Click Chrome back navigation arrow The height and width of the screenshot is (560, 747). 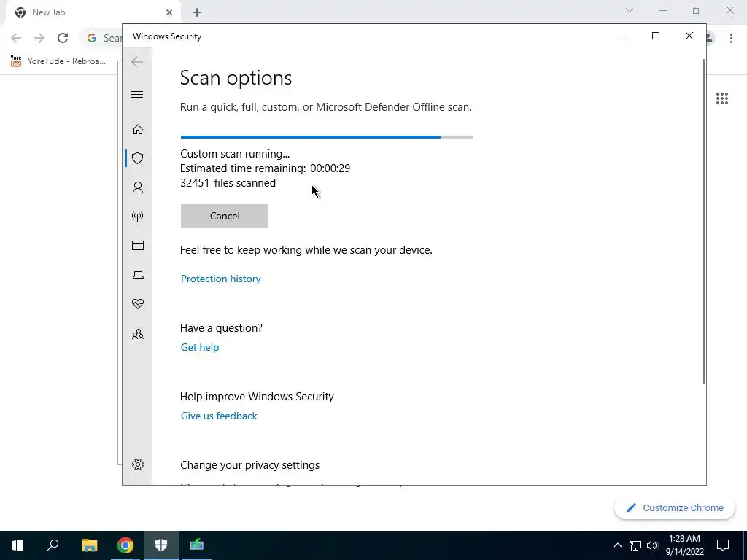click(x=16, y=38)
